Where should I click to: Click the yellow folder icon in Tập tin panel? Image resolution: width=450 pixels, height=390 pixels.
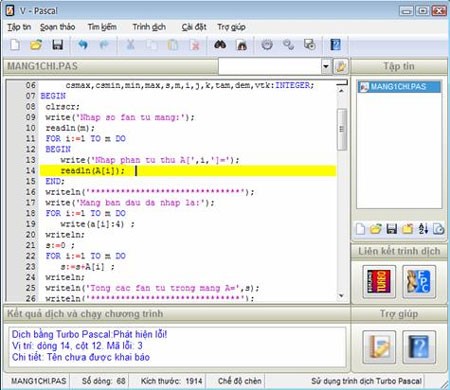(x=407, y=229)
